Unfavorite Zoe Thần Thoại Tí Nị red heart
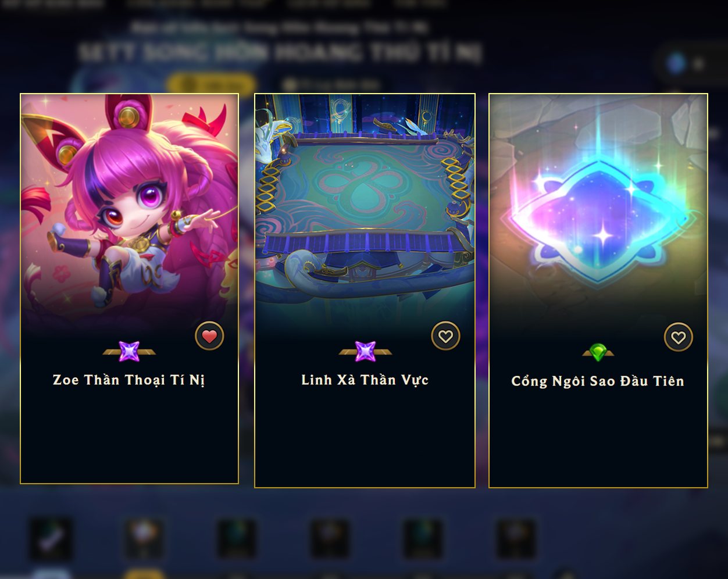Viewport: 728px width, 579px height. (x=209, y=336)
